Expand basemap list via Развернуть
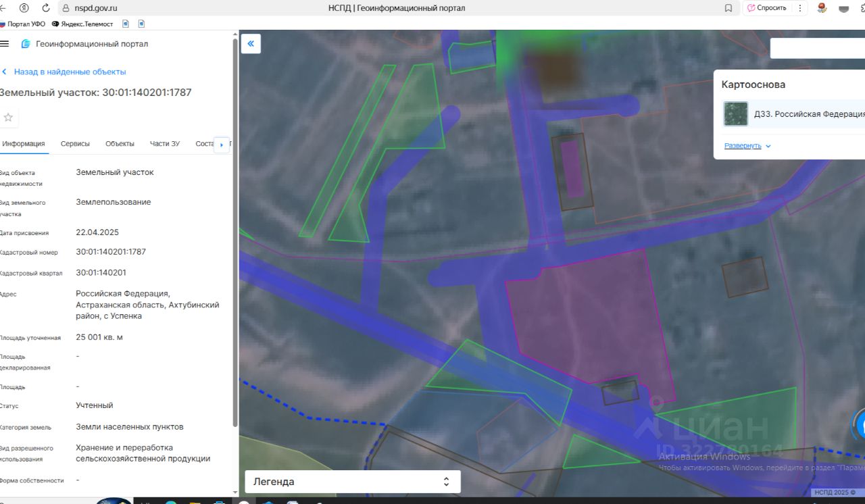The image size is (865, 504). (x=747, y=146)
